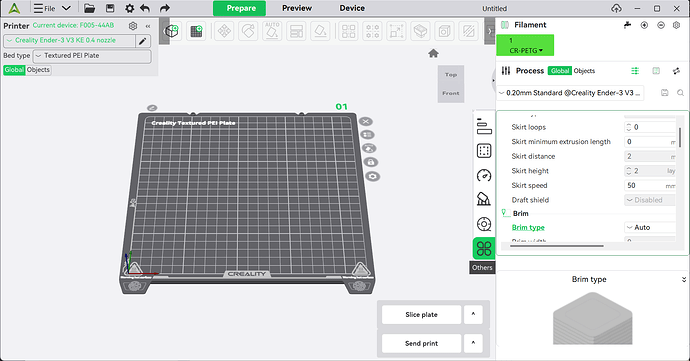
Task: Remove a filament with minus icon
Action: (x=661, y=25)
